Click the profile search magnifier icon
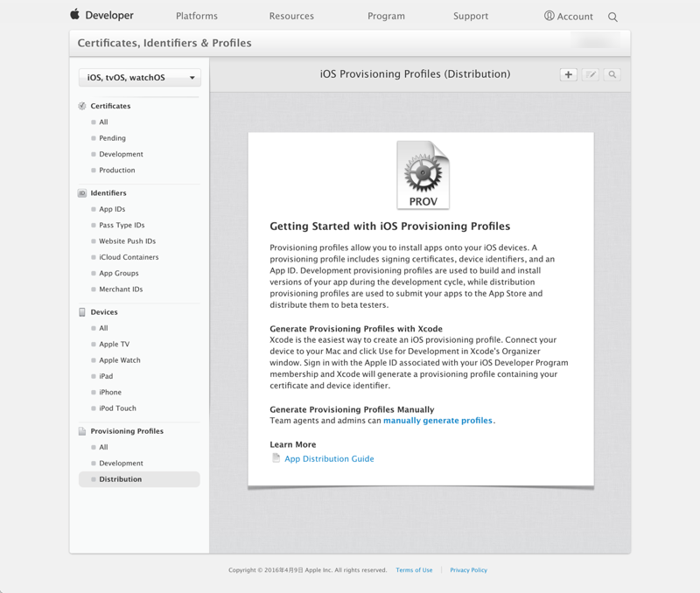This screenshot has height=593, width=700. [612, 74]
